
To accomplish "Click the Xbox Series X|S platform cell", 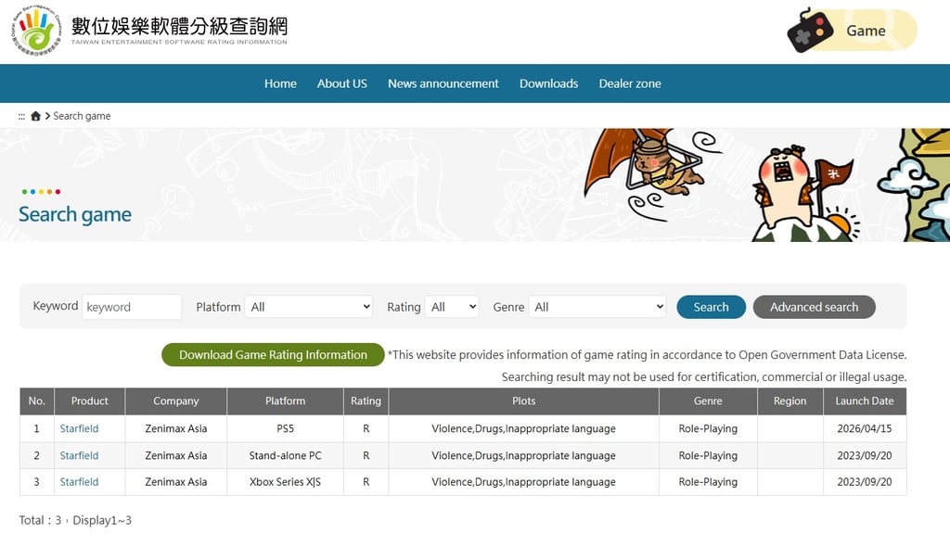I will [286, 482].
